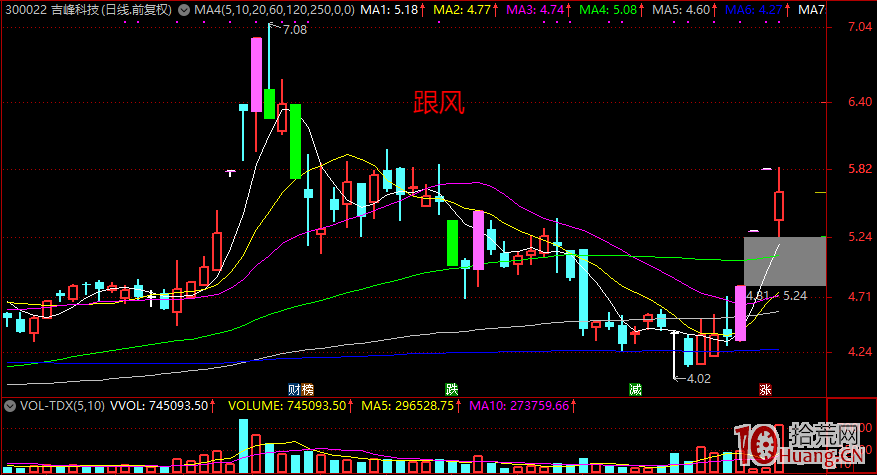The image size is (877, 475).
Task: Click the 4.81 label beside magenta candle
Action: click(758, 295)
